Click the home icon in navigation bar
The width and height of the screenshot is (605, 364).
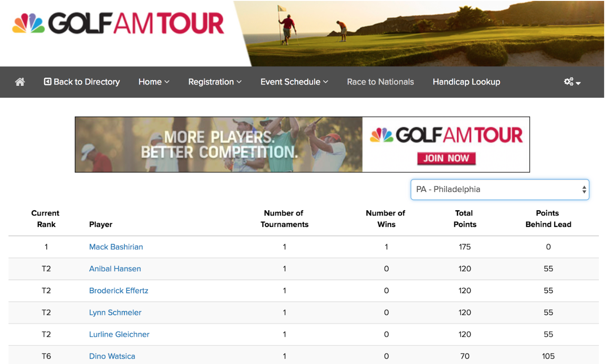pos(20,82)
